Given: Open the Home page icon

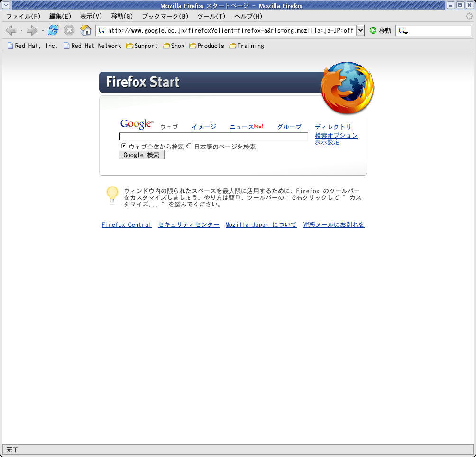Looking at the screenshot, I should tap(86, 30).
